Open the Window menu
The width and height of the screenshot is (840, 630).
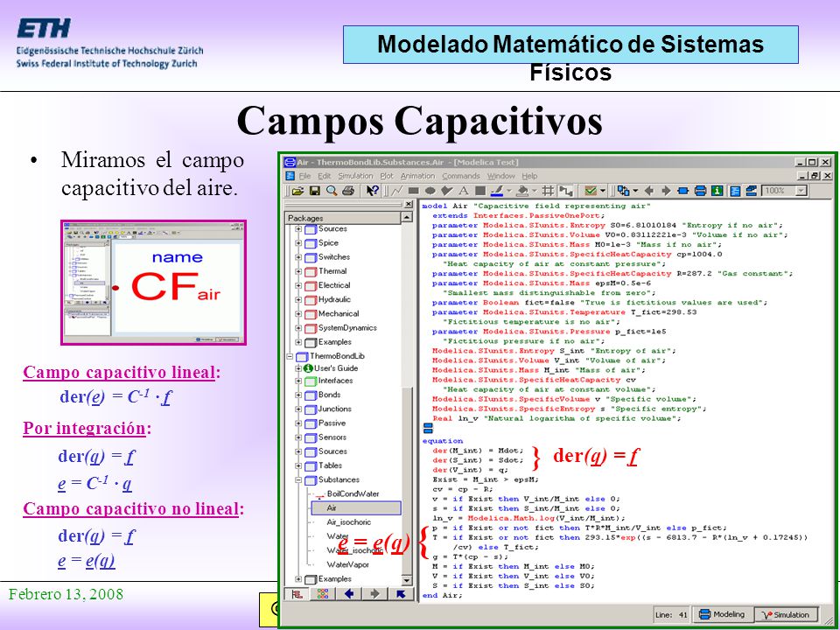(x=500, y=176)
